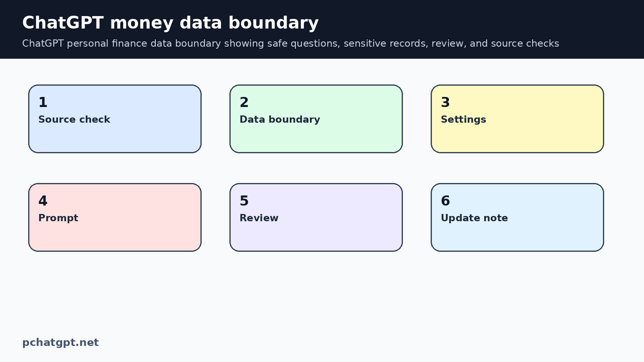Click the subtitle about personal finance data
The image size is (644, 362).
pyautogui.click(x=290, y=43)
